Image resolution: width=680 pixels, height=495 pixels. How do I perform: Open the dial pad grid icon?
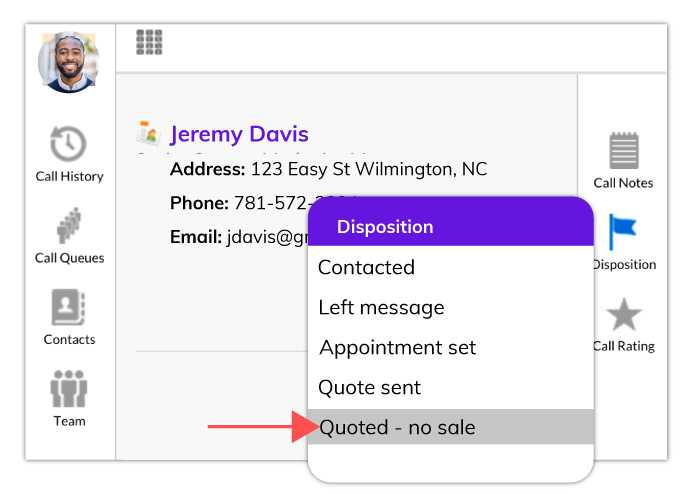[149, 42]
